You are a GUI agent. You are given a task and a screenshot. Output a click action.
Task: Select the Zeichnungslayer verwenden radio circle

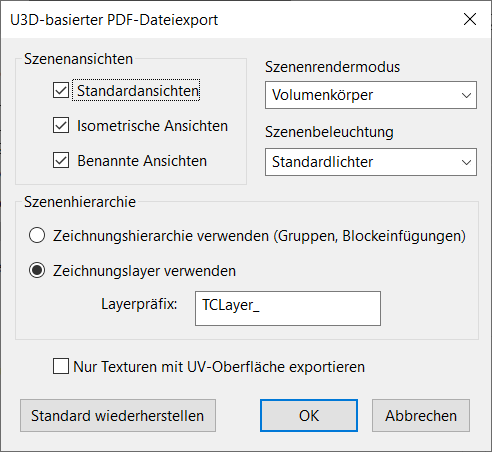[x=37, y=270]
